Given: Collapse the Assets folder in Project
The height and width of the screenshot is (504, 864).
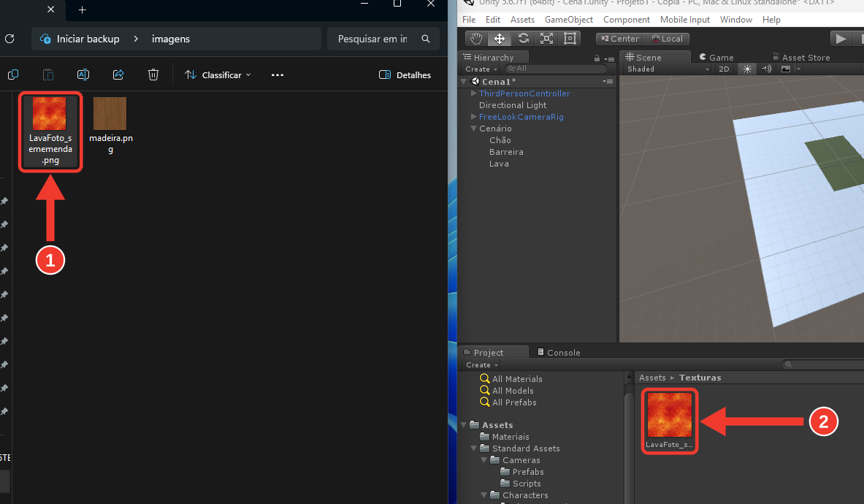Looking at the screenshot, I should 464,424.
